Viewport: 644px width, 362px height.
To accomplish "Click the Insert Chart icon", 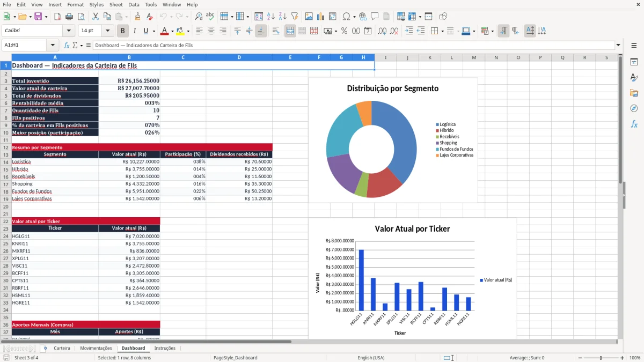I will click(321, 17).
